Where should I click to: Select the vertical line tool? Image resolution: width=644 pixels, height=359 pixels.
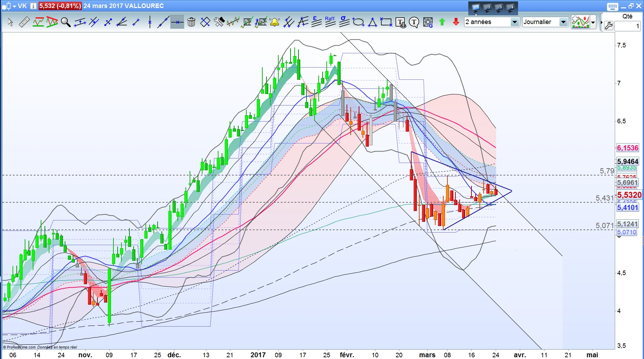150,22
